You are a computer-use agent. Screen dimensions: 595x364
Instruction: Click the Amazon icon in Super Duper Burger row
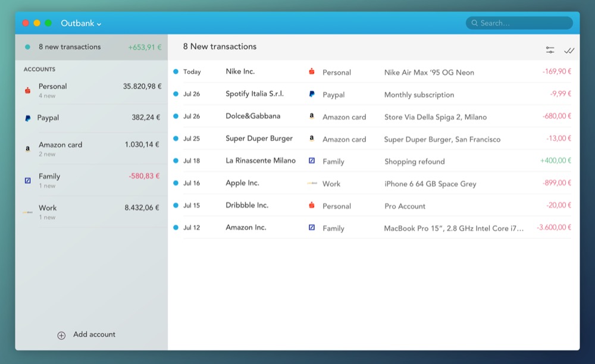point(312,138)
